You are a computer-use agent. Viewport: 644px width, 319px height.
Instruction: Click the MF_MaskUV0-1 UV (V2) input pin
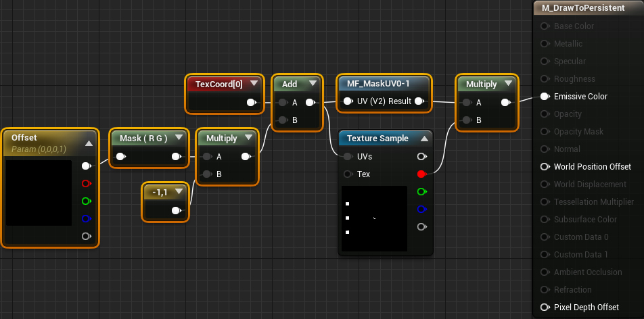pyautogui.click(x=348, y=101)
